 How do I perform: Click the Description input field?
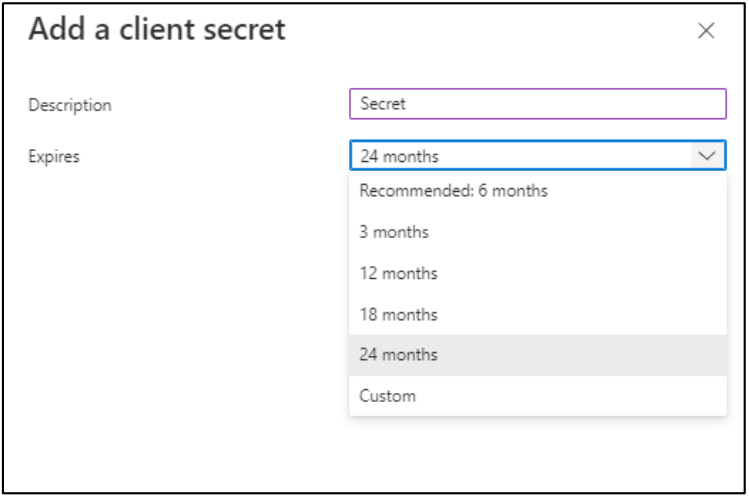coord(538,104)
